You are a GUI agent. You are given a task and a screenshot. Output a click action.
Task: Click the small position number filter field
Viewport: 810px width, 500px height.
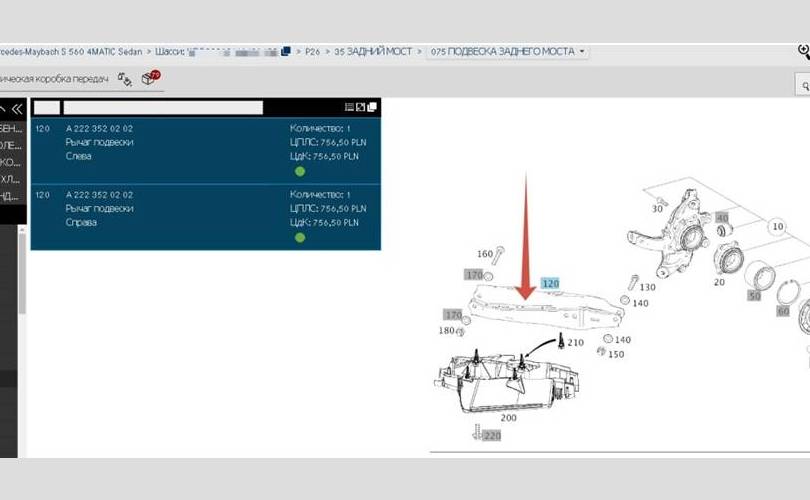pos(47,107)
